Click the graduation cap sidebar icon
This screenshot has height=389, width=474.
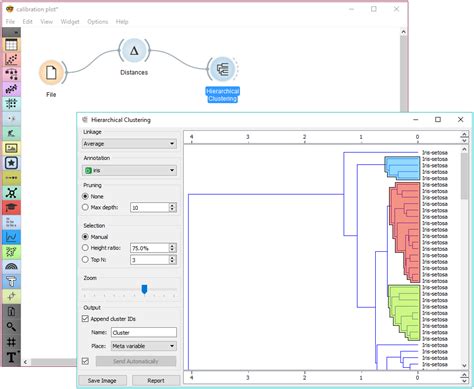coord(11,207)
